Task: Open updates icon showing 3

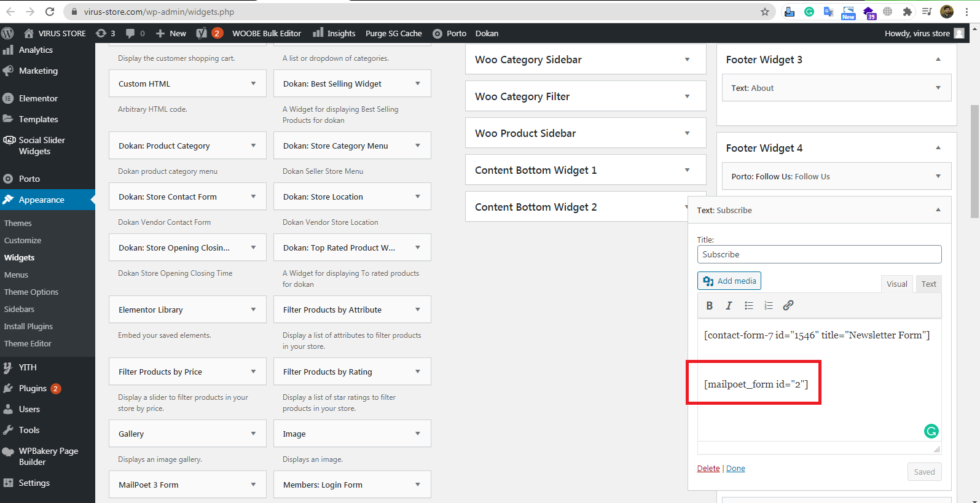Action: (105, 33)
